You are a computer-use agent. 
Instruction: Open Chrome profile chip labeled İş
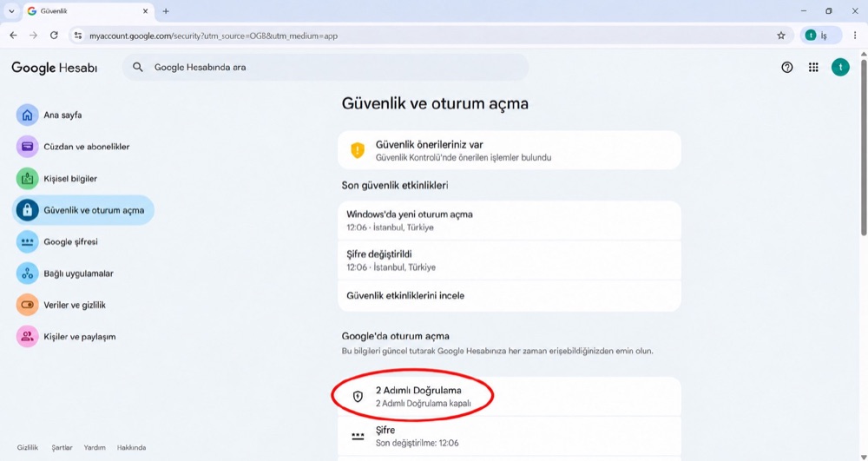(820, 36)
